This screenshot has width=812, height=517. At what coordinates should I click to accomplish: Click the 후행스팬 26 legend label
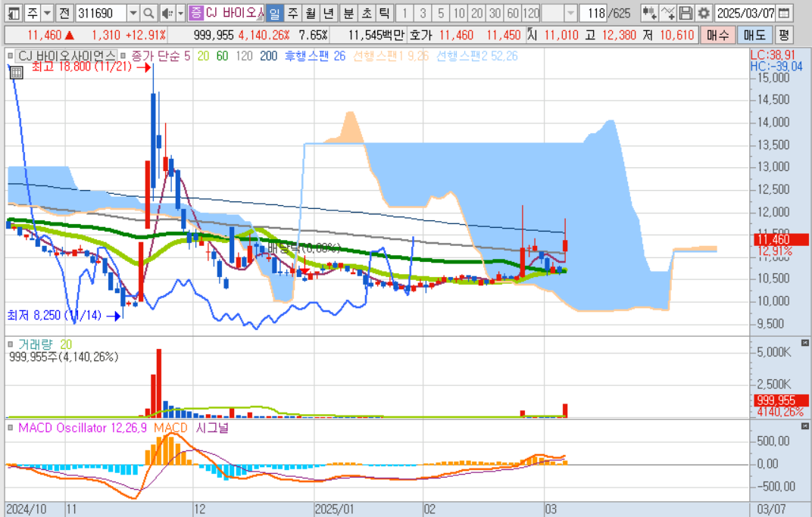pos(315,56)
